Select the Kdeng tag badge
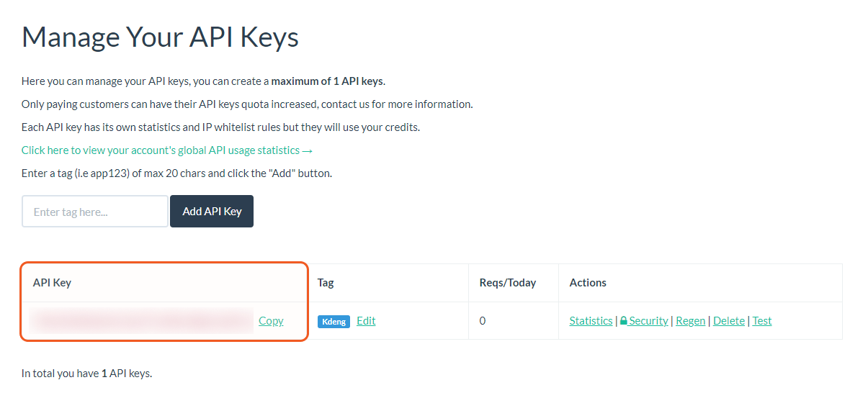Viewport: 868px width, 416px height. [x=334, y=322]
